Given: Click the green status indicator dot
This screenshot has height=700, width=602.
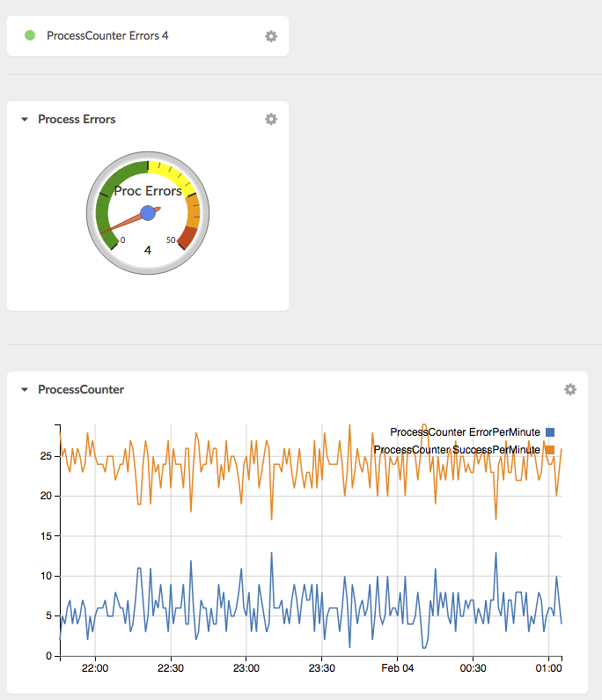Looking at the screenshot, I should [30, 35].
